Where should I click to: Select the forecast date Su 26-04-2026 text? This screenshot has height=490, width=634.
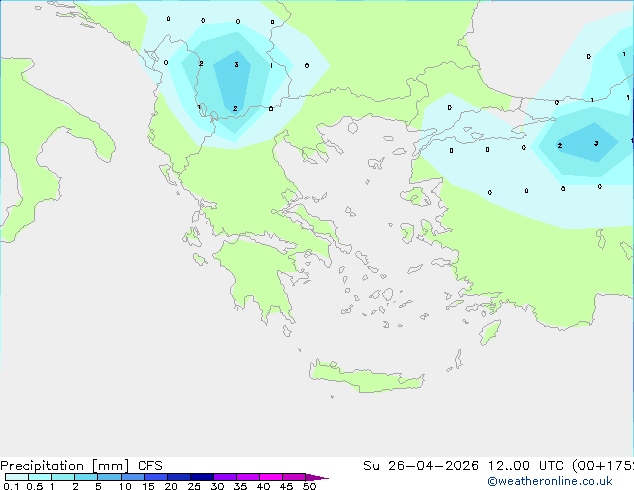(x=421, y=466)
